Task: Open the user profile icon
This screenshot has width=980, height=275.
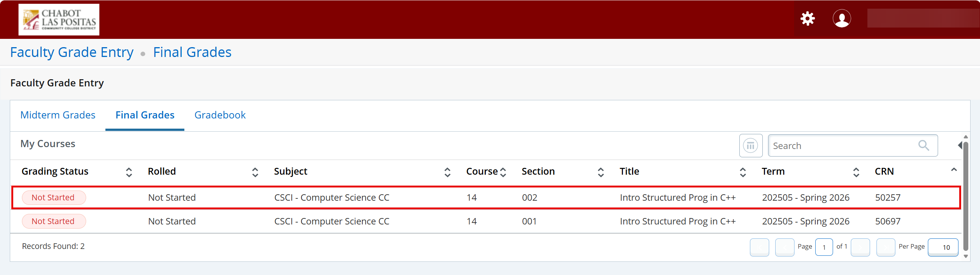Action: click(x=841, y=18)
